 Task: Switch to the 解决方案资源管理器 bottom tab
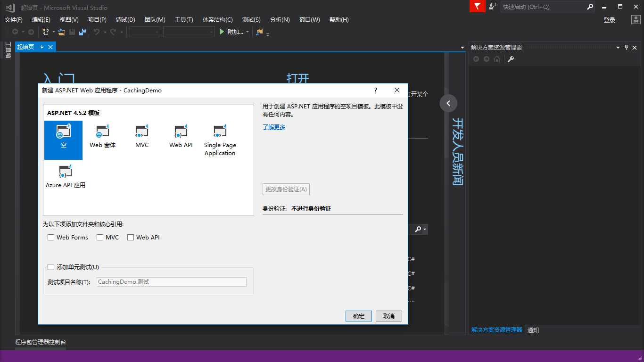click(x=497, y=330)
